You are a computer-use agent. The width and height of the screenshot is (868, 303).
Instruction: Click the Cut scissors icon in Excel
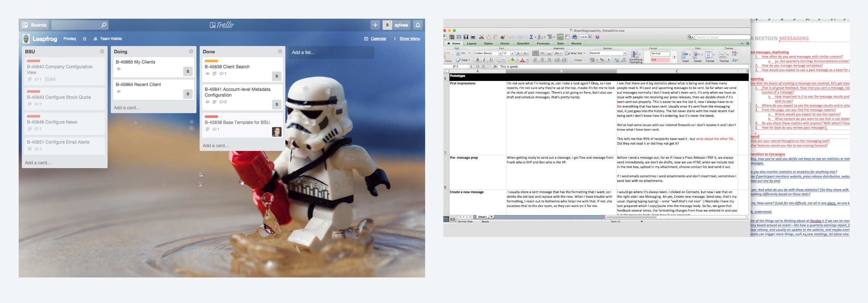click(481, 37)
